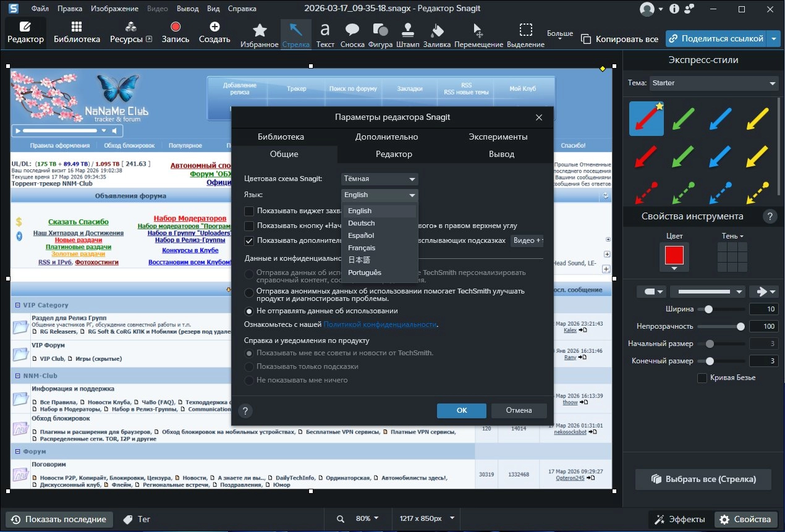
Task: Select the Фигура shape tool
Action: [x=381, y=34]
